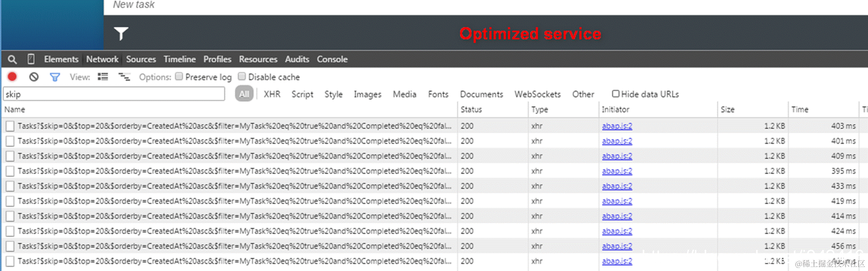
Task: Open the Profiles tab
Action: click(217, 59)
